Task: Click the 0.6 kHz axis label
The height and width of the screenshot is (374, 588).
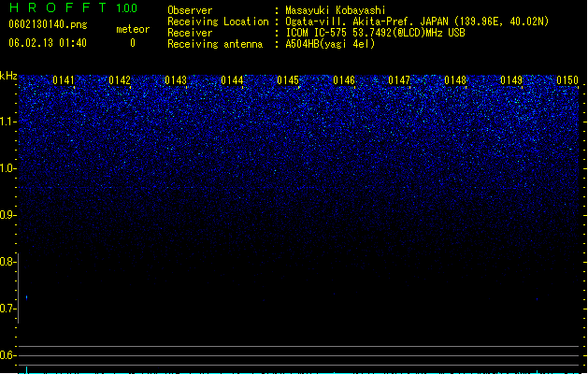Action: 7,355
